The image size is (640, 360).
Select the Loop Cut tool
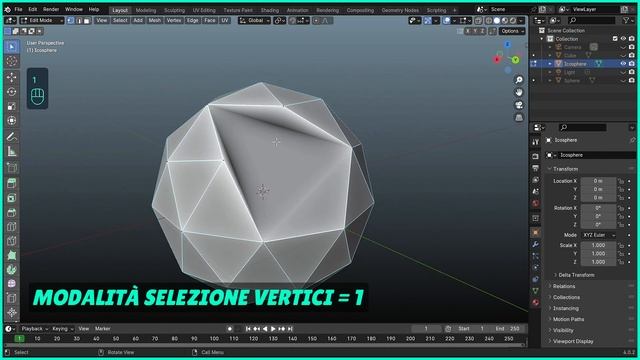(x=12, y=227)
